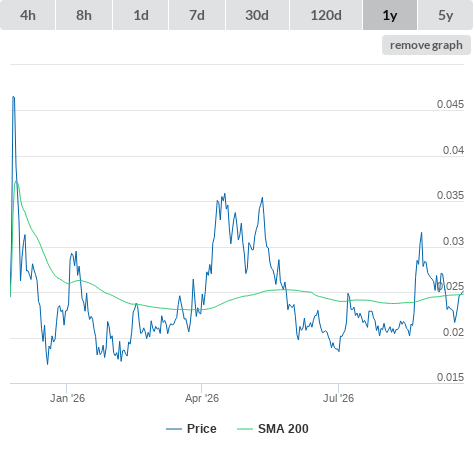Click the Jul '26 axis marker
This screenshot has height=455, width=474.
pos(338,398)
